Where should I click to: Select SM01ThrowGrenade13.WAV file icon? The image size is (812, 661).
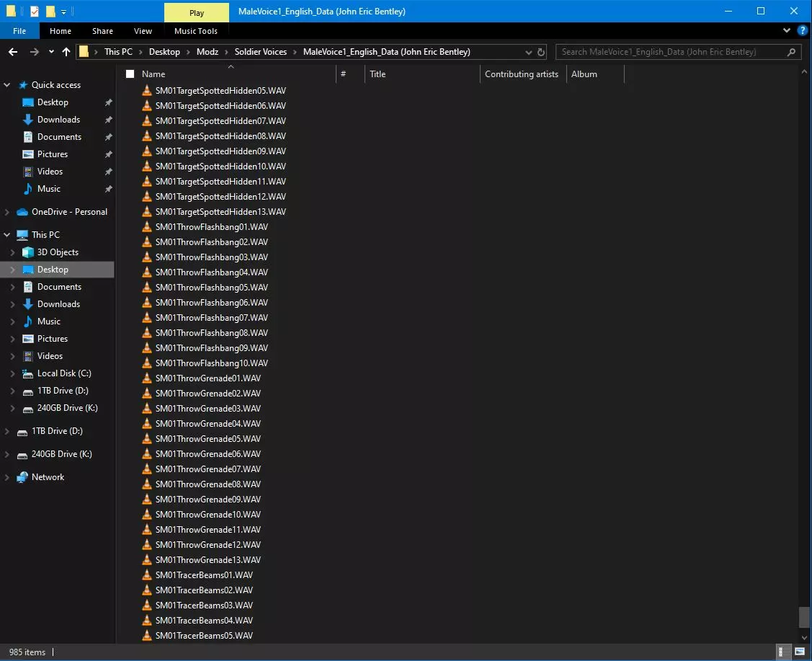pyautogui.click(x=147, y=559)
